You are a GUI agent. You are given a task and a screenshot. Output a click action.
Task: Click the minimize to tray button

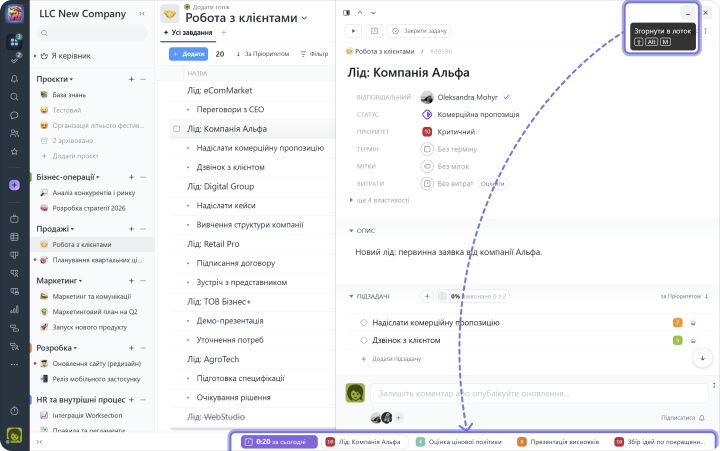click(x=686, y=13)
